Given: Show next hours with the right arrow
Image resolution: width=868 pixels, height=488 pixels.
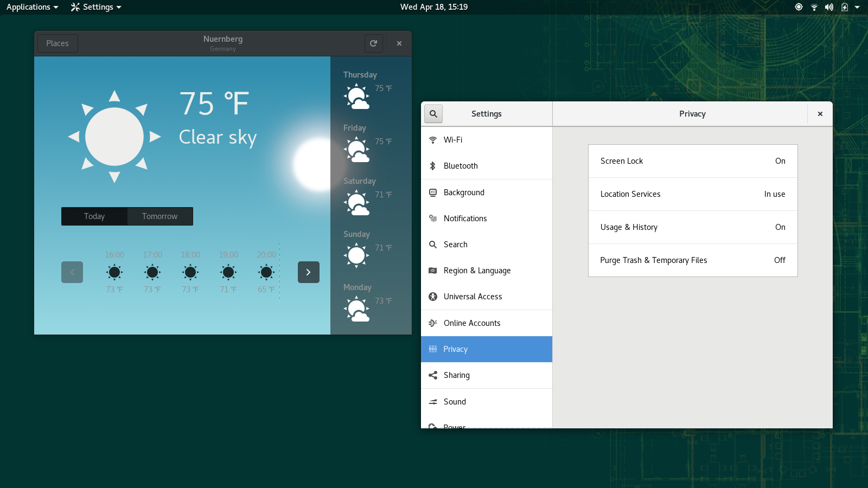Looking at the screenshot, I should click(308, 272).
